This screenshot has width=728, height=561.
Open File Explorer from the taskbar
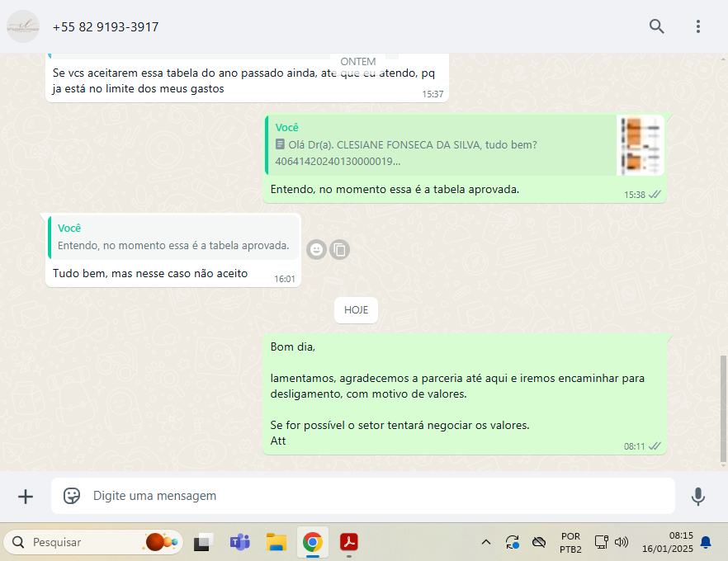click(276, 542)
